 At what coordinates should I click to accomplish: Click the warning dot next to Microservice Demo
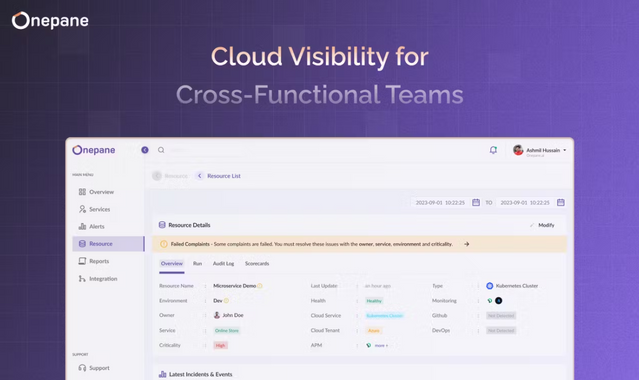260,286
